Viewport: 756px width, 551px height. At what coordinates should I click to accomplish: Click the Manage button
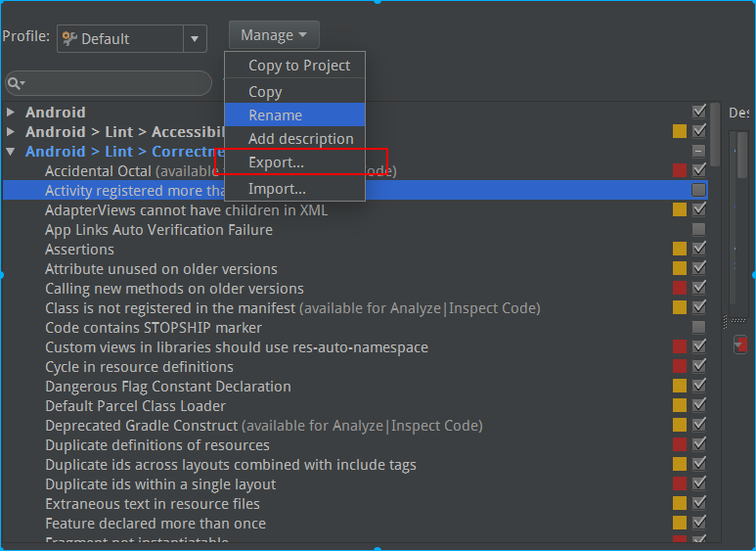273,35
